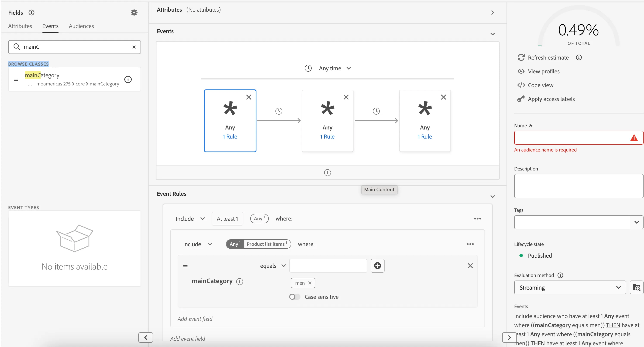Click the search magnifier icon
This screenshot has width=644, height=347.
coord(17,47)
